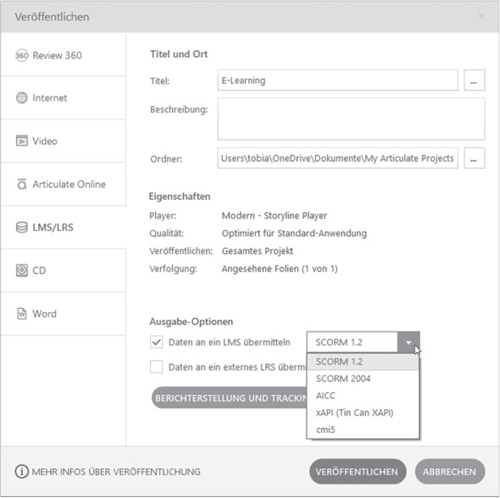Click the Veröffentlichen button
Image resolution: width=500 pixels, height=498 pixels.
pyautogui.click(x=357, y=472)
